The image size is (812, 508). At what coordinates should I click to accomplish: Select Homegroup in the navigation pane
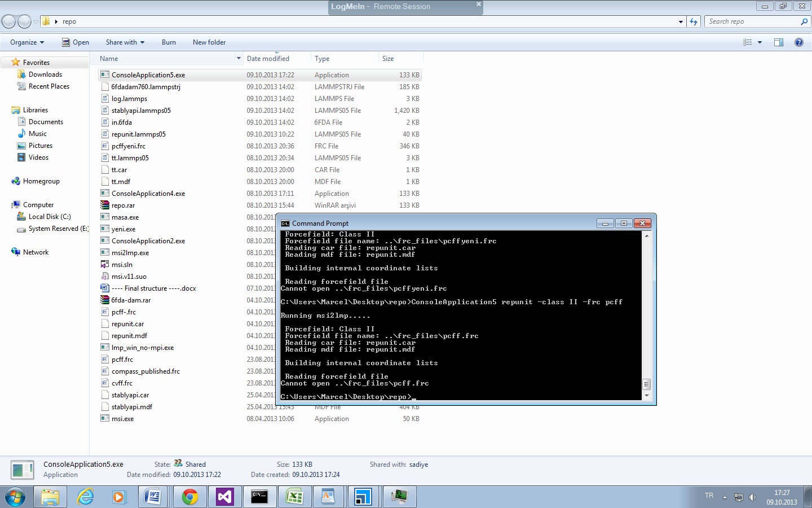coord(41,181)
